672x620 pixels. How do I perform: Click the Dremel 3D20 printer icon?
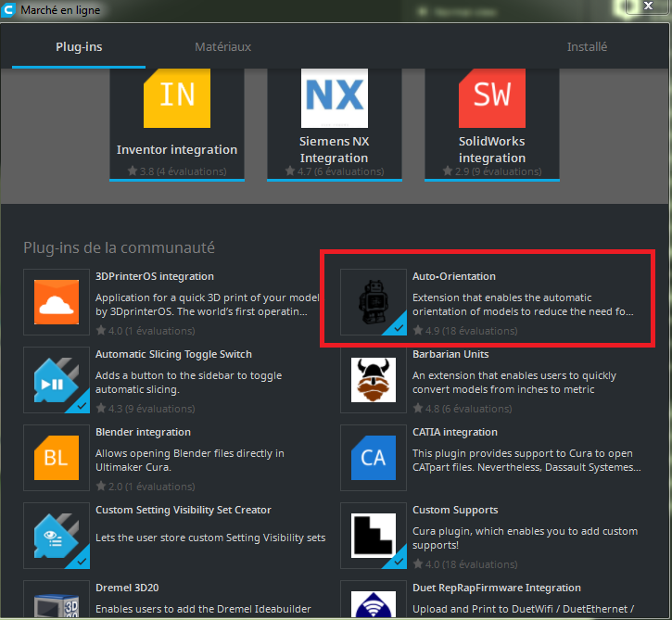click(x=57, y=605)
